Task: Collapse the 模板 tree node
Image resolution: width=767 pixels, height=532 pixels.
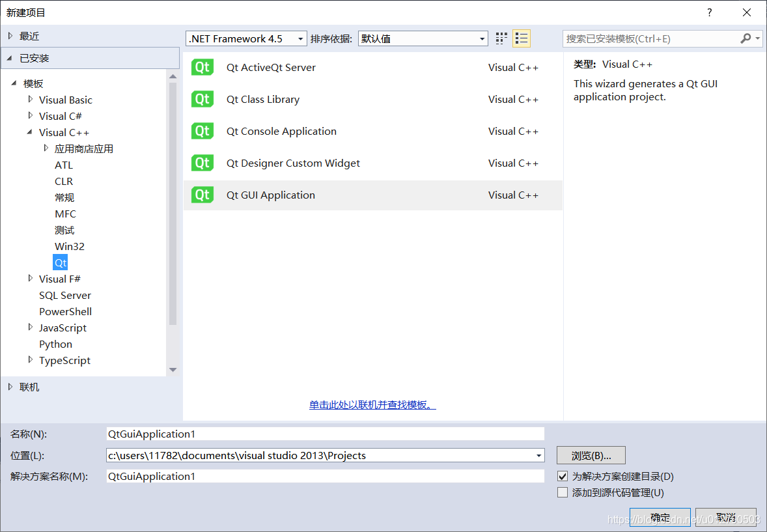Action: [14, 83]
